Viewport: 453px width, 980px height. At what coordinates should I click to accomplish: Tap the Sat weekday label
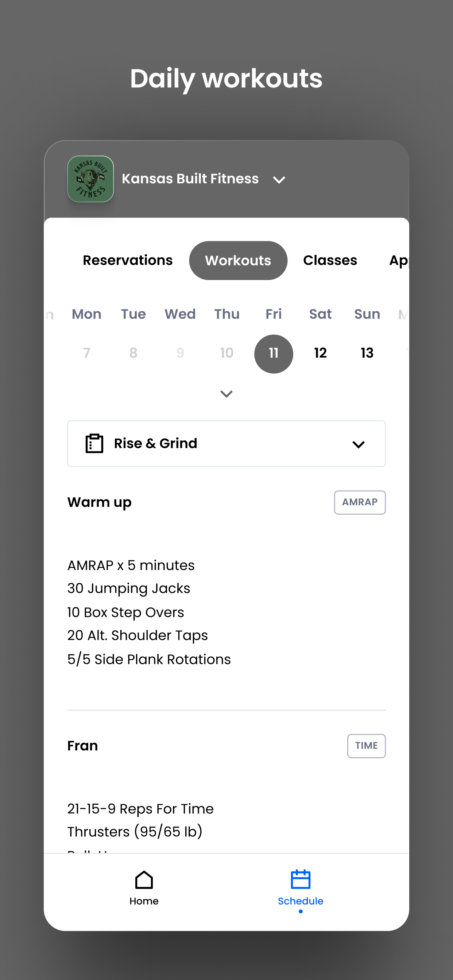point(321,314)
